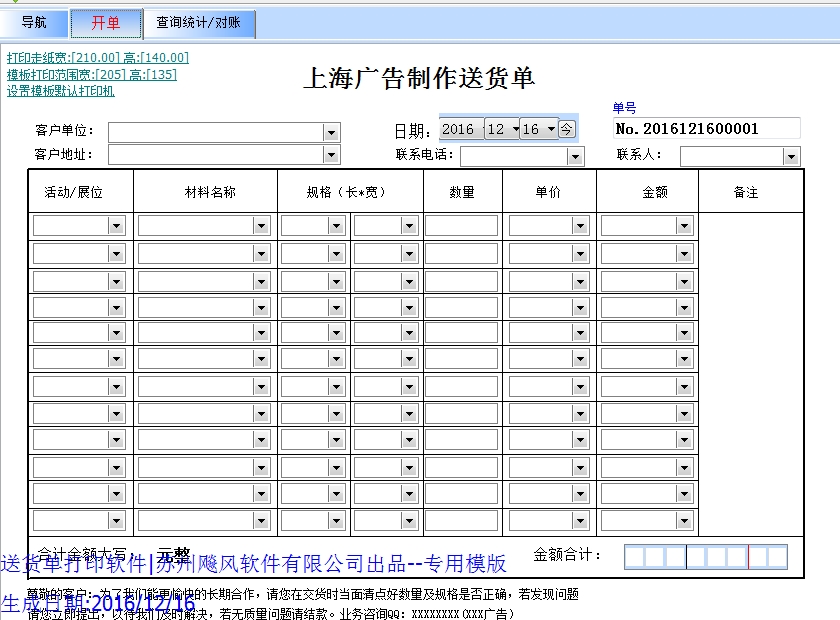Image resolution: width=840 pixels, height=620 pixels.
Task: Open 金额 dropdown in last row
Action: [684, 520]
